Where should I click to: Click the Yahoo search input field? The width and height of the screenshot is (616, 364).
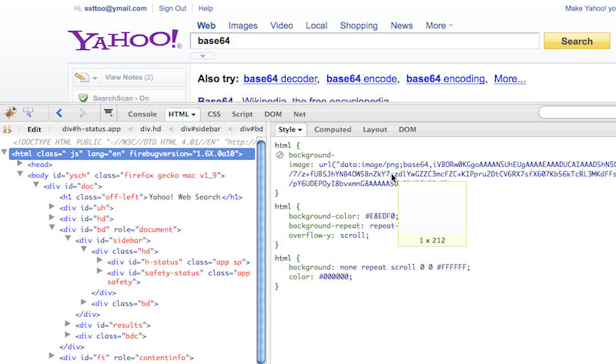coord(364,41)
